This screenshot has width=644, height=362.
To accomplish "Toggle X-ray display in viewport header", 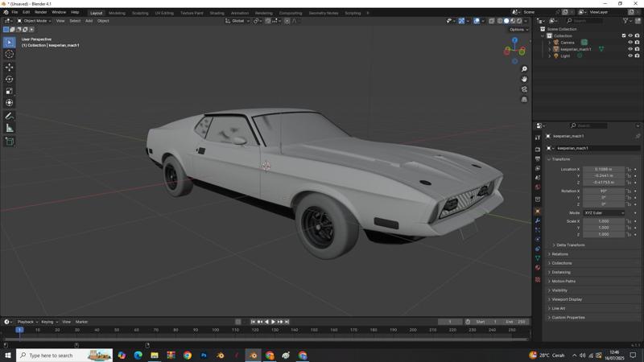I will click(491, 21).
